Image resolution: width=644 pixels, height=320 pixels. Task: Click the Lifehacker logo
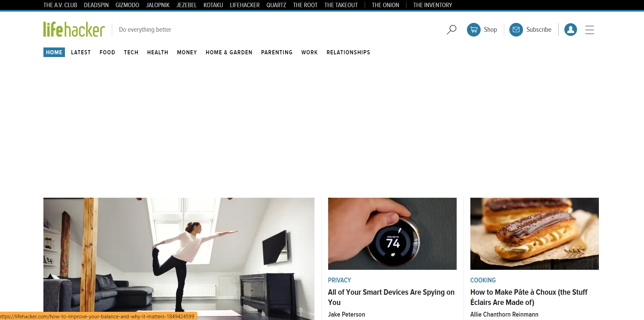point(73,29)
